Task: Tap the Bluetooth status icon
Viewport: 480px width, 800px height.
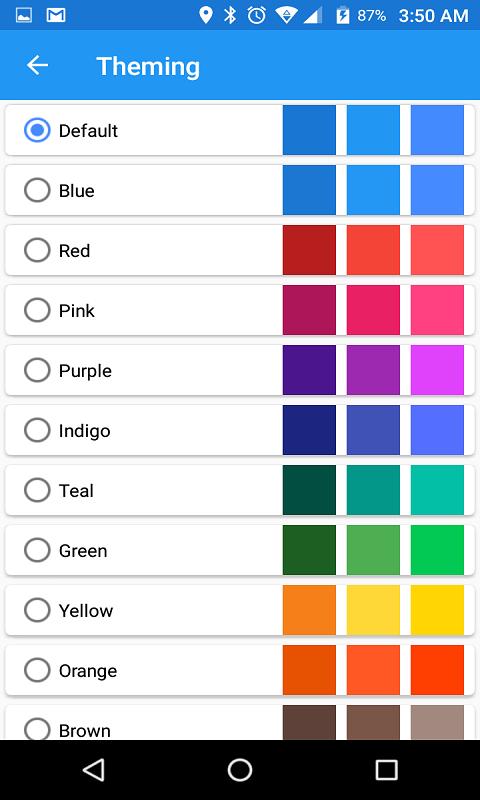Action: tap(231, 15)
